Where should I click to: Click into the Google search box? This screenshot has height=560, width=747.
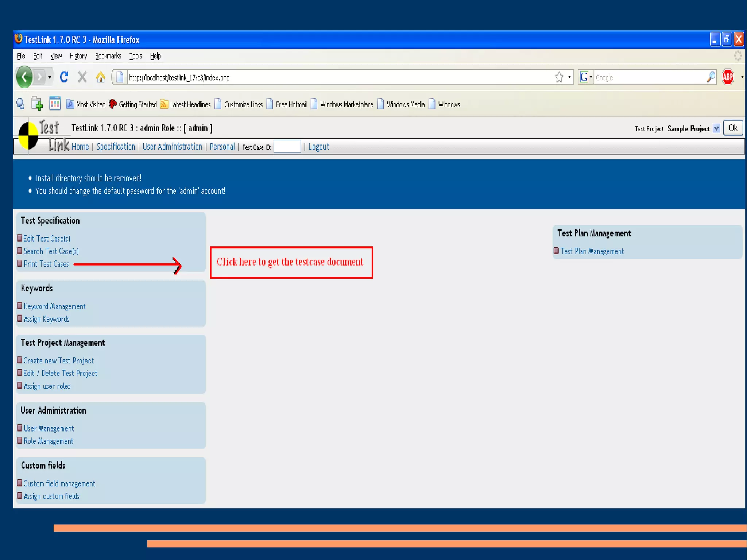tap(649, 77)
